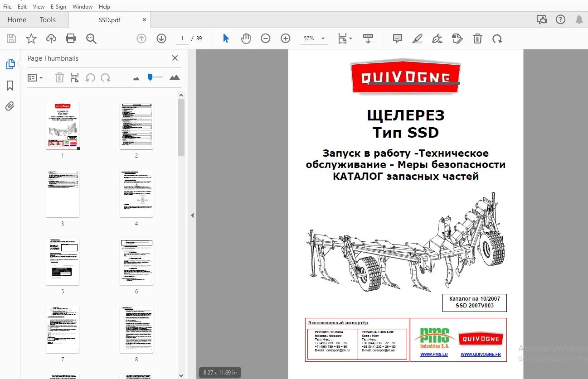Image resolution: width=588 pixels, height=379 pixels.
Task: Select page 8 thumbnail
Action: click(x=136, y=330)
